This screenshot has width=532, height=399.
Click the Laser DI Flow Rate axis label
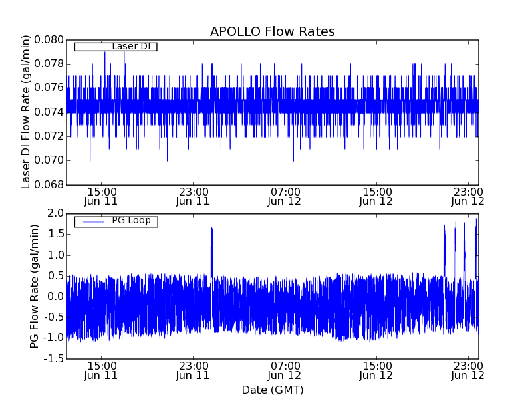(x=26, y=112)
